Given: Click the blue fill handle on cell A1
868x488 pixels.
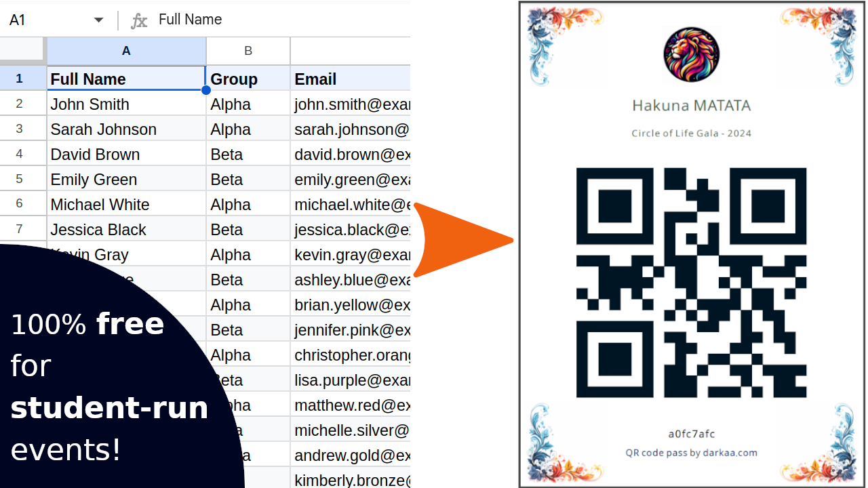Looking at the screenshot, I should pyautogui.click(x=205, y=90).
